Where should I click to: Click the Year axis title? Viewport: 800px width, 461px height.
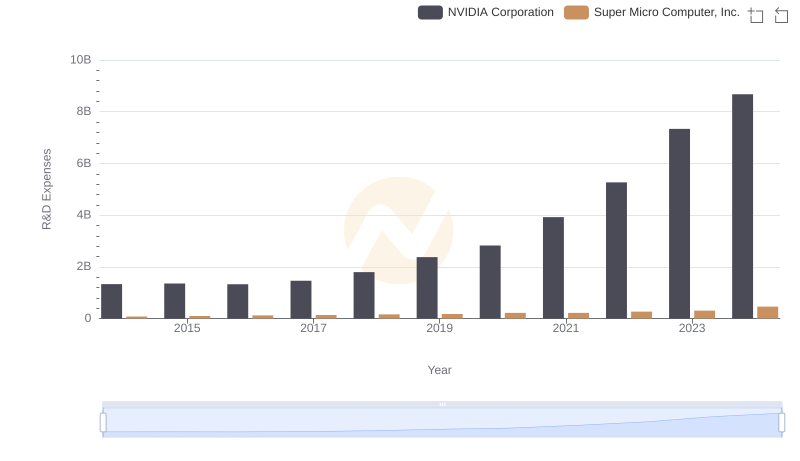pos(439,370)
